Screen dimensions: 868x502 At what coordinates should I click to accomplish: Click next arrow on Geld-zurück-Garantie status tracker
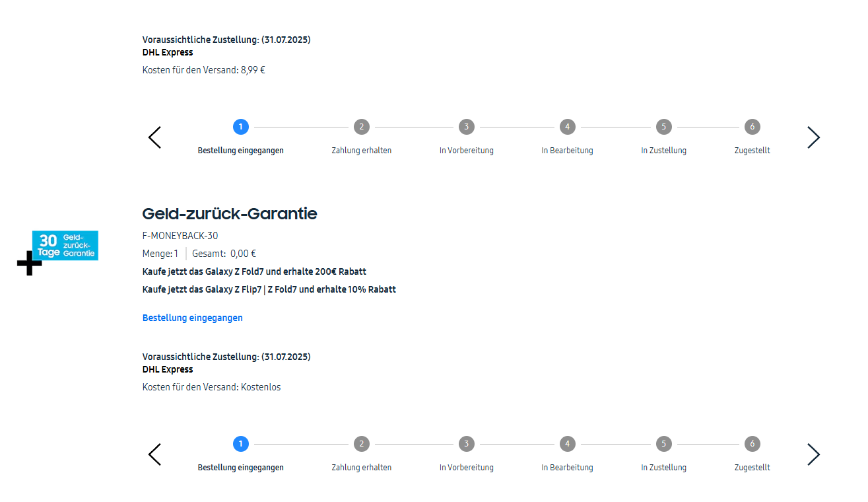tap(813, 454)
